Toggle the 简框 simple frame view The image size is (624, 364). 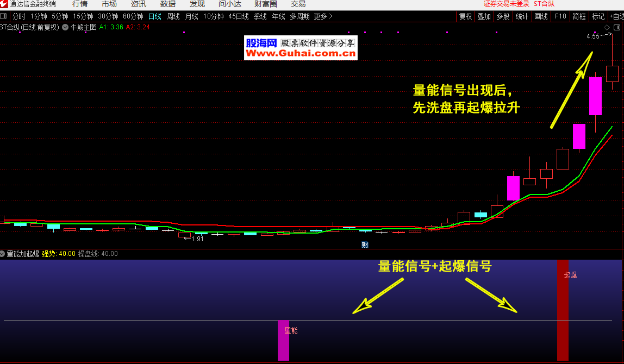pos(579,16)
